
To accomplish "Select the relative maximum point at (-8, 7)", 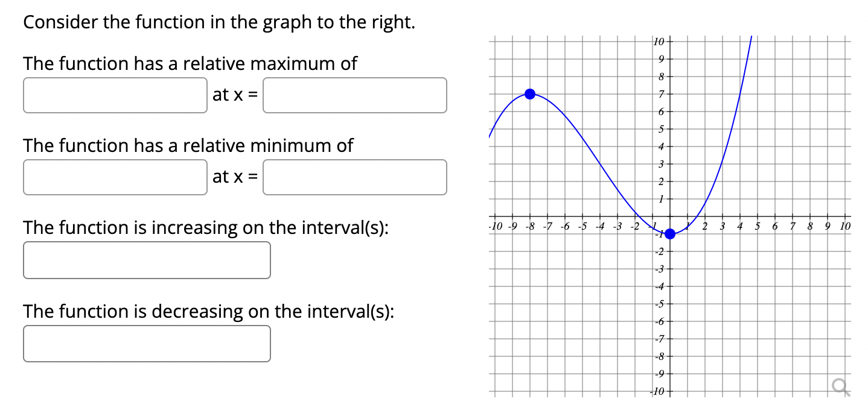I will pyautogui.click(x=530, y=93).
